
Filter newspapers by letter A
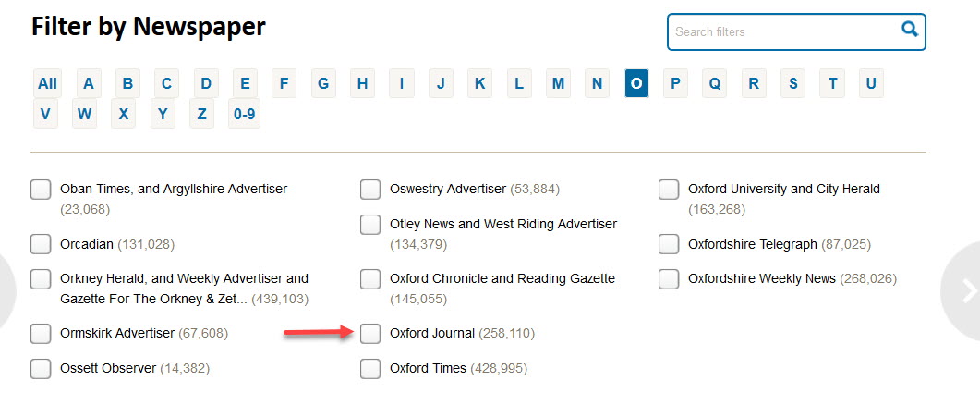[x=89, y=83]
